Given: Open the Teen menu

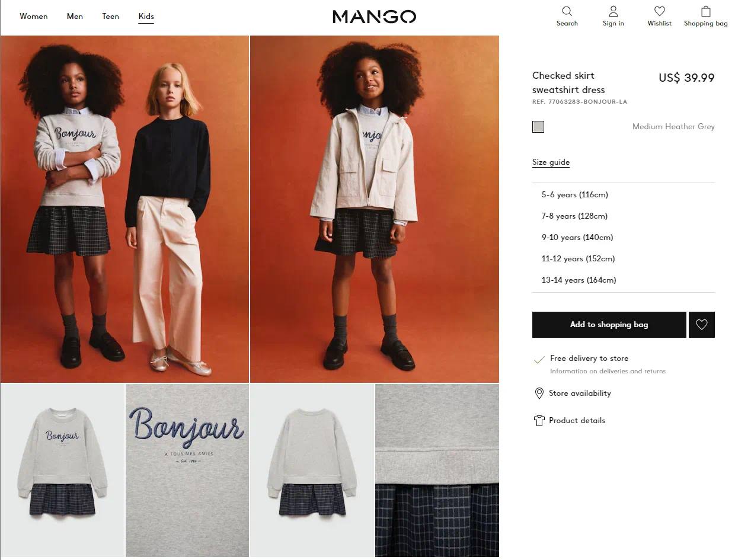Looking at the screenshot, I should click(110, 17).
